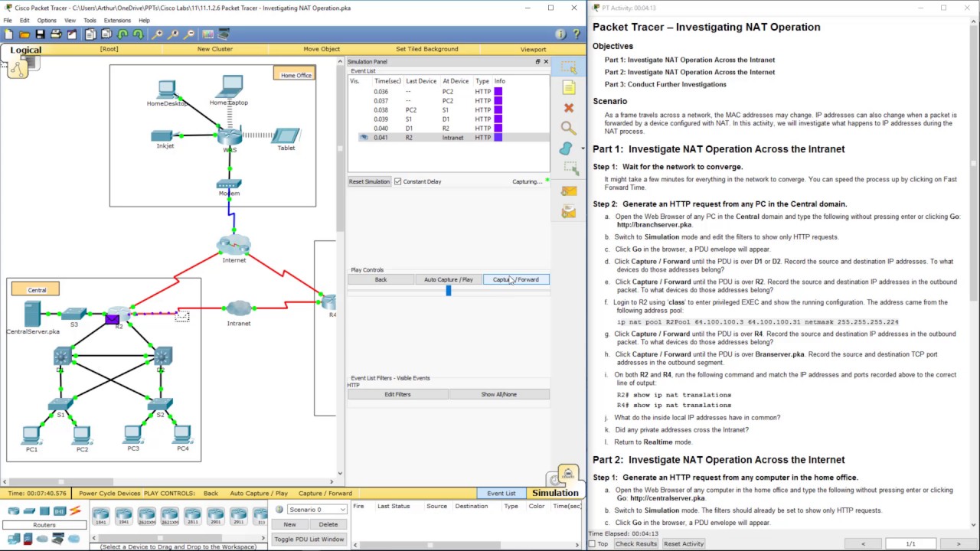Click the New file toolbar icon
Viewport: 980px width, 551px height.
(x=8, y=34)
